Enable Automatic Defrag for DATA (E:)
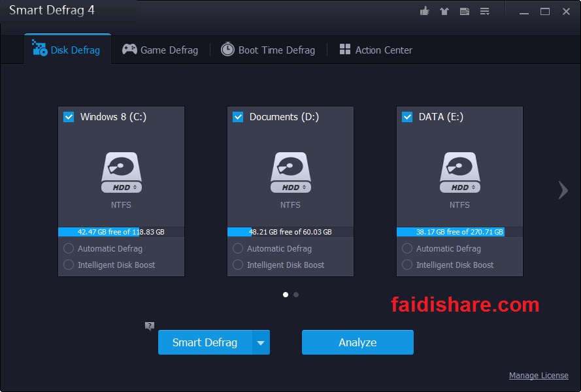Image resolution: width=581 pixels, height=392 pixels. 407,248
